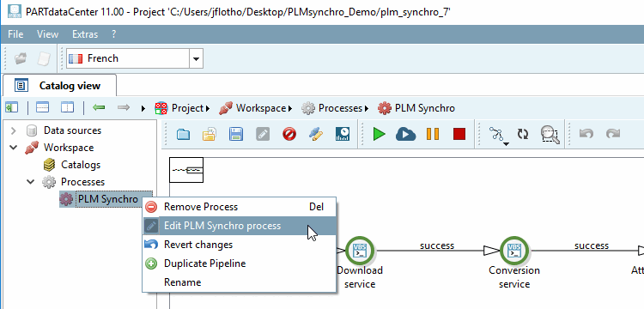
Task: Expand the Data sources tree node
Action: point(14,130)
